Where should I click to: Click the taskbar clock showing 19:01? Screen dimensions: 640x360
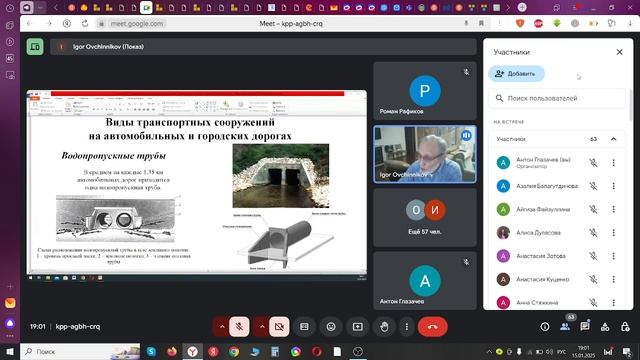pos(583,351)
